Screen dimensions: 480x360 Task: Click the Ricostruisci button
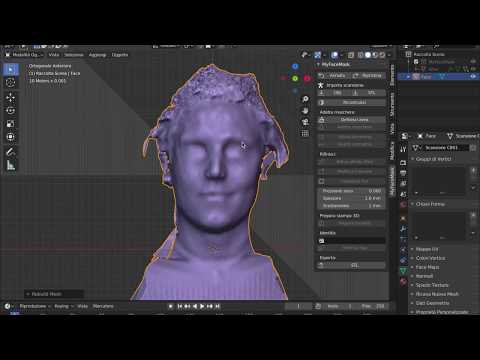click(352, 102)
